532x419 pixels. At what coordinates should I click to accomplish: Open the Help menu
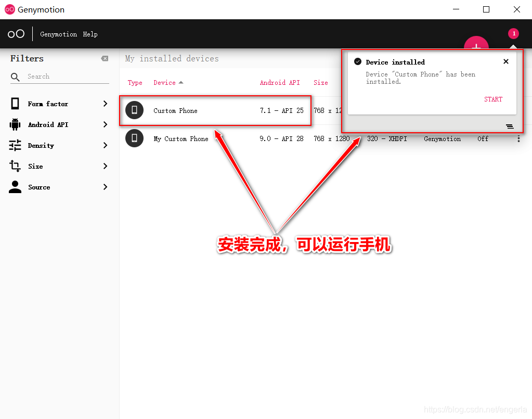click(x=90, y=34)
